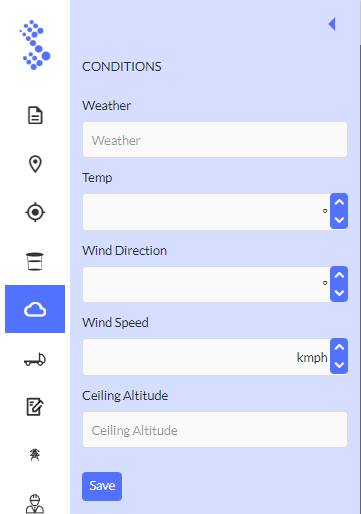Increase the Temp value with up arrow
Viewport: 361px width, 514px height.
pos(339,202)
